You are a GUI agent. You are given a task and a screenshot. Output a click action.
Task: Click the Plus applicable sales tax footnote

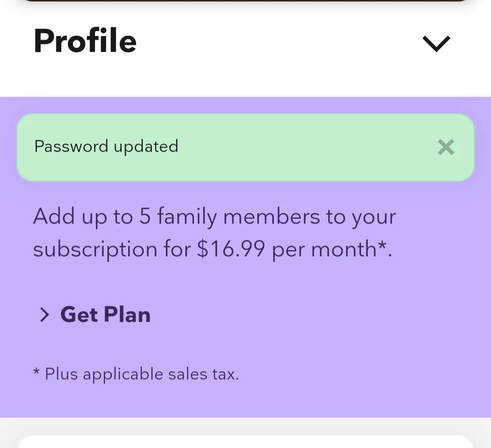pyautogui.click(x=136, y=374)
